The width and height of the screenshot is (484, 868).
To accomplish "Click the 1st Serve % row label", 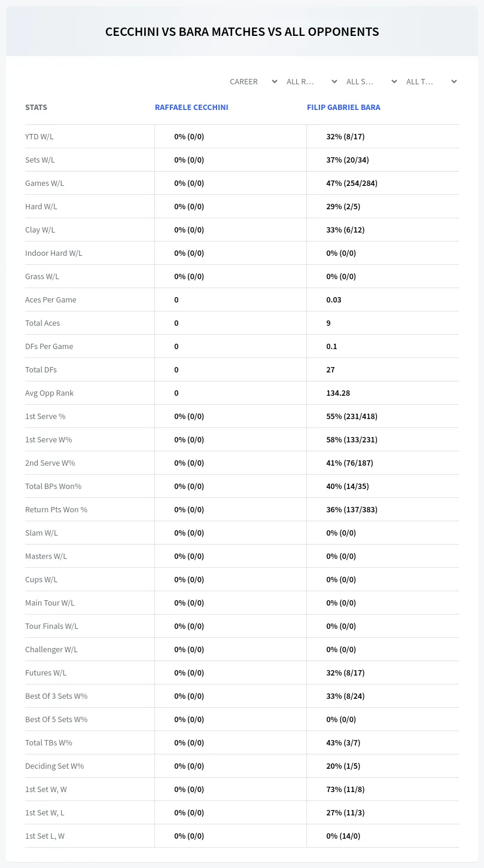I will [x=45, y=416].
